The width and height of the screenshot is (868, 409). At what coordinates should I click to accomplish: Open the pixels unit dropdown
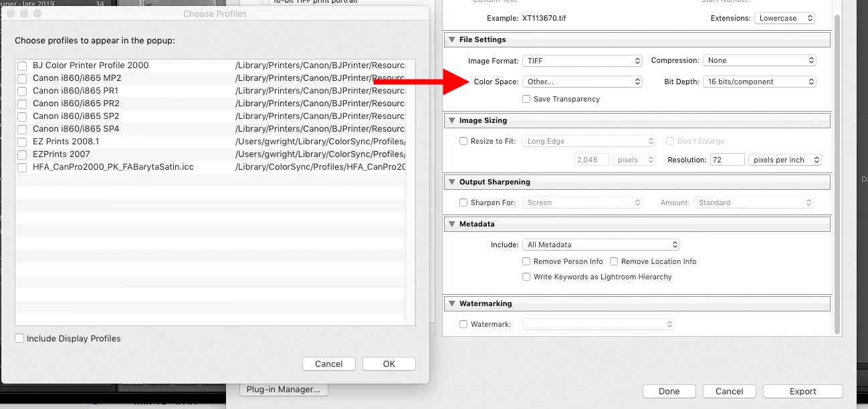635,160
